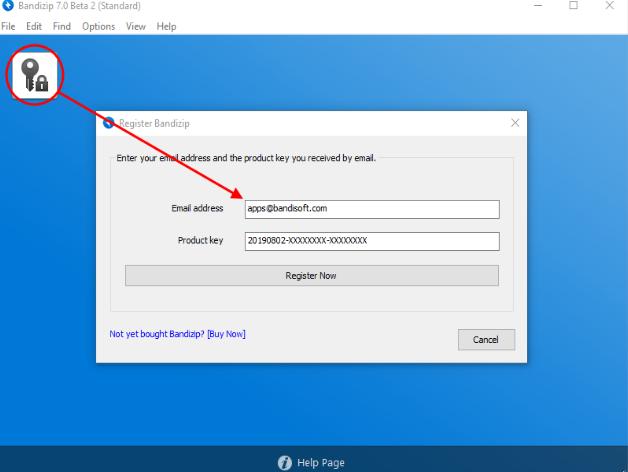Viewport: 628px width, 472px height.
Task: Open the Help menu
Action: pyautogui.click(x=166, y=26)
